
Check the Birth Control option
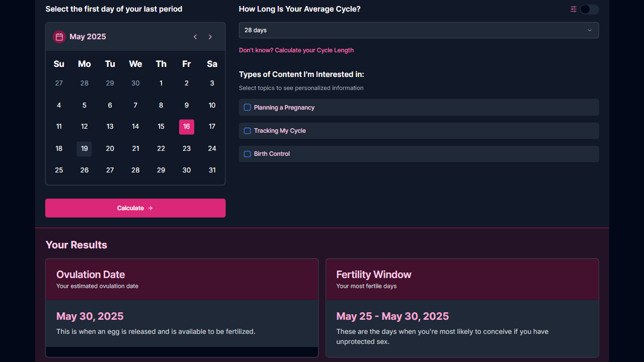[247, 153]
